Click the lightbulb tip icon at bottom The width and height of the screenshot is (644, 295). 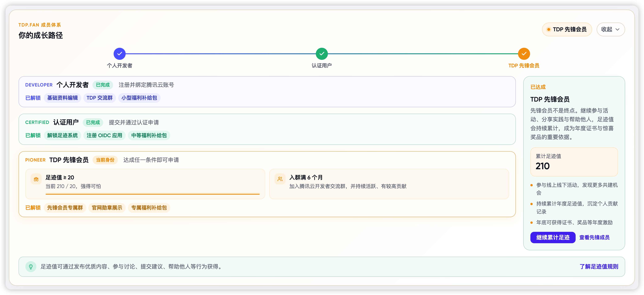point(31,266)
